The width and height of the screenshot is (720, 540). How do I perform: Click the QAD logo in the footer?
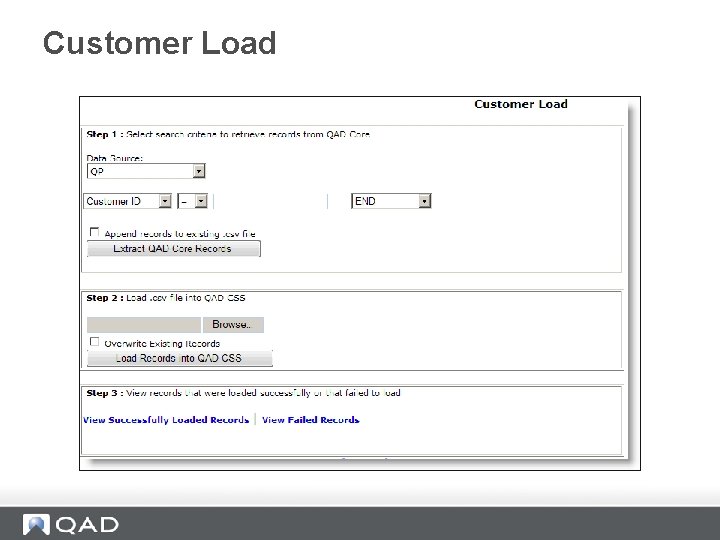71,525
